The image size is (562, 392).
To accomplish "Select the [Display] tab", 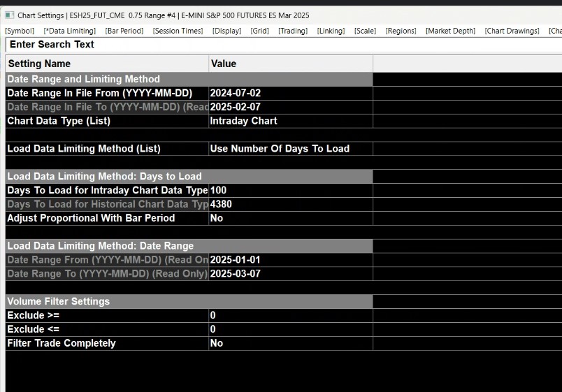I will 227,31.
